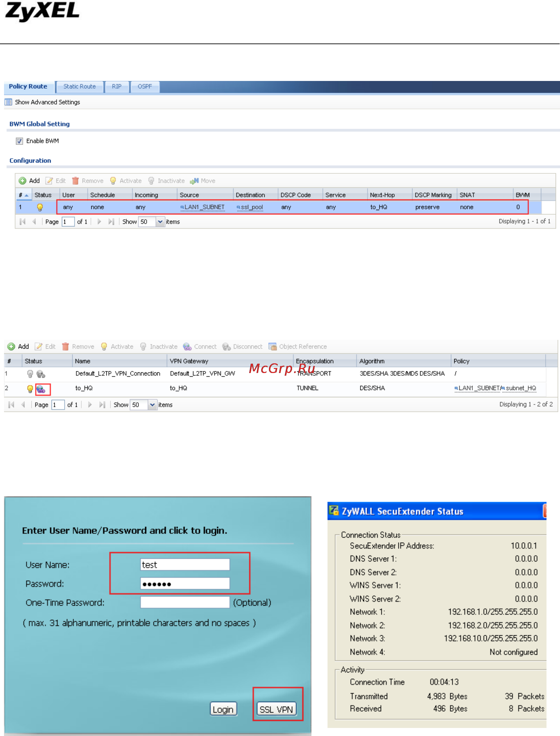Go to last page in Policy Route pager
The width and height of the screenshot is (560, 736).
(111, 221)
